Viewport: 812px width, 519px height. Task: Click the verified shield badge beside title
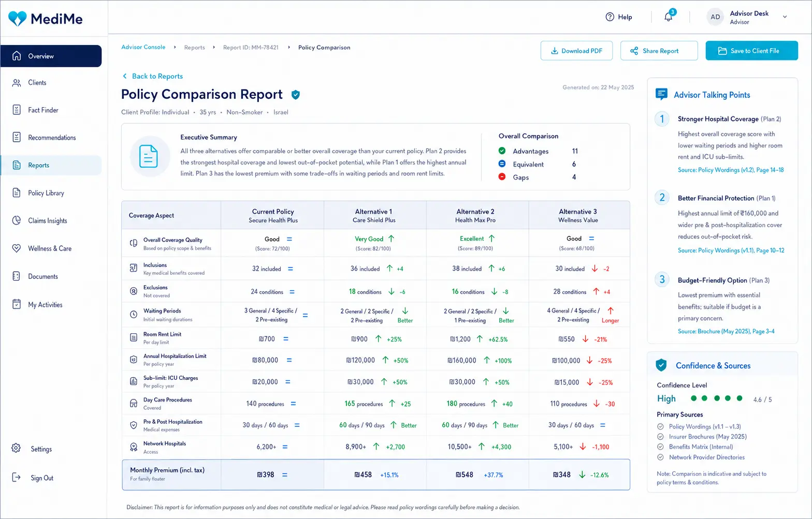point(296,95)
